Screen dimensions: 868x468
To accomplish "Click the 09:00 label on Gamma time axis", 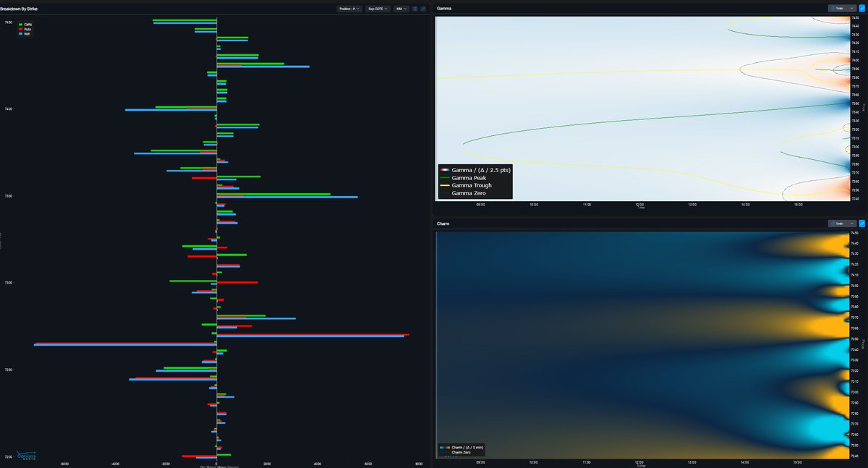I will 481,205.
